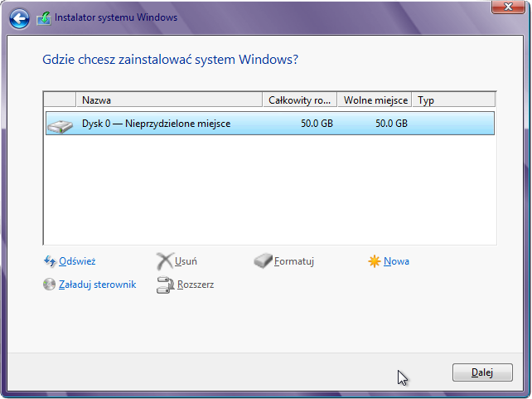Screen dimensions: 532x399
Task: Click the extend partition icon beside Rozszerz
Action: tap(165, 285)
